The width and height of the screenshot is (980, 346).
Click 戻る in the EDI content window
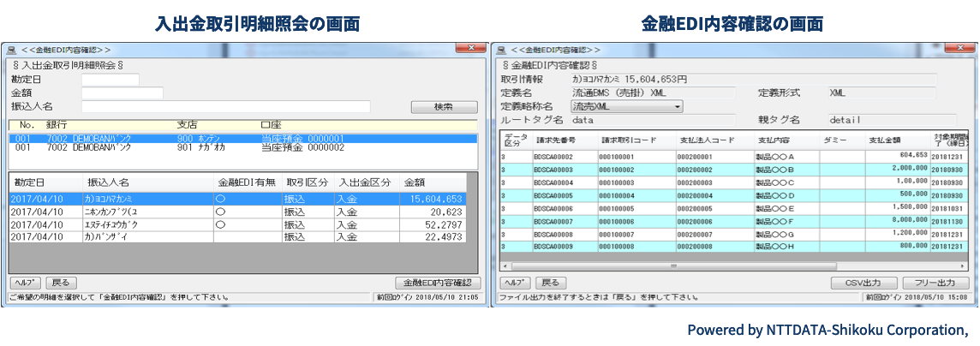tap(551, 283)
